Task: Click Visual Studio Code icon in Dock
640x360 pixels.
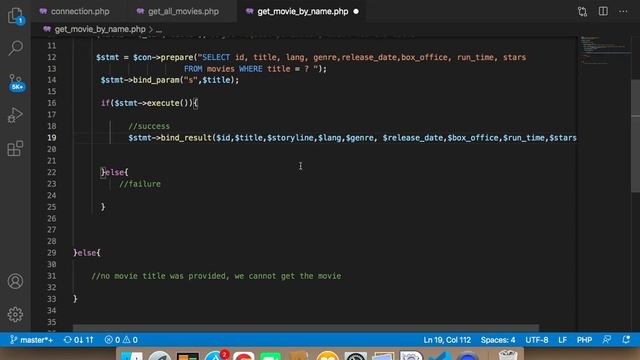Action: click(440, 356)
